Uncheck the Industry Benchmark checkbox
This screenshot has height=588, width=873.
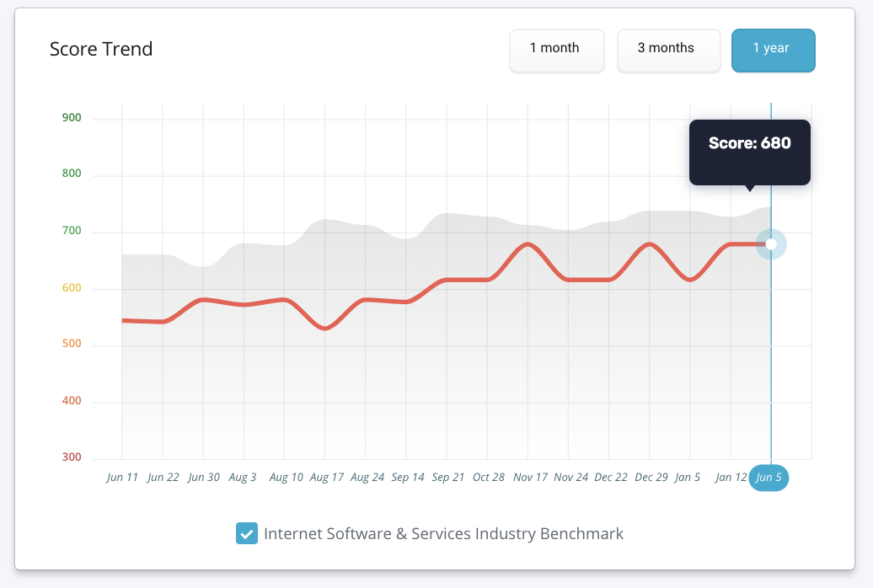247,534
